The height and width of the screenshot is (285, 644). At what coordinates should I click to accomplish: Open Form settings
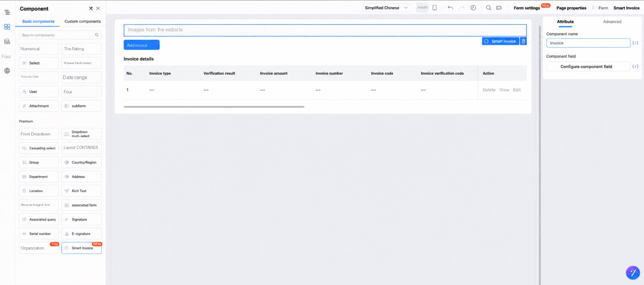(x=527, y=8)
